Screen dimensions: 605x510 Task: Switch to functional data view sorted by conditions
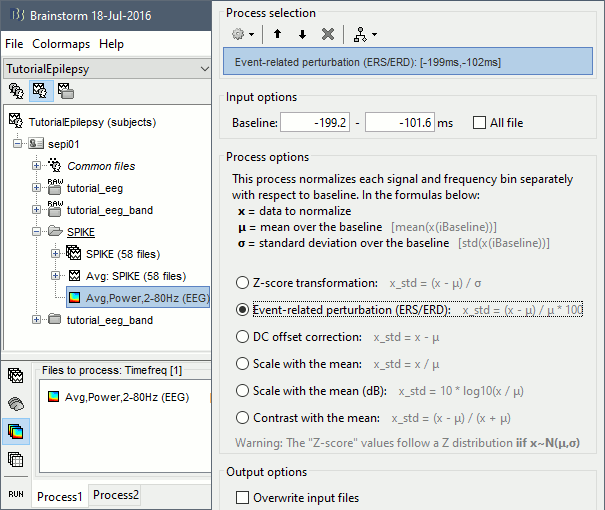[65, 90]
